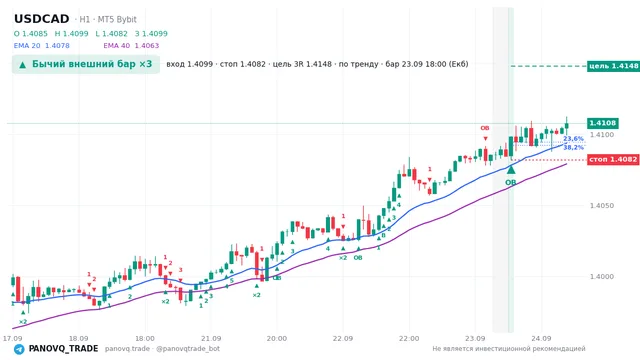Viewport: 640px width, 360px height.
Task: Click the H 1.4099 high value
Action: coord(71,34)
